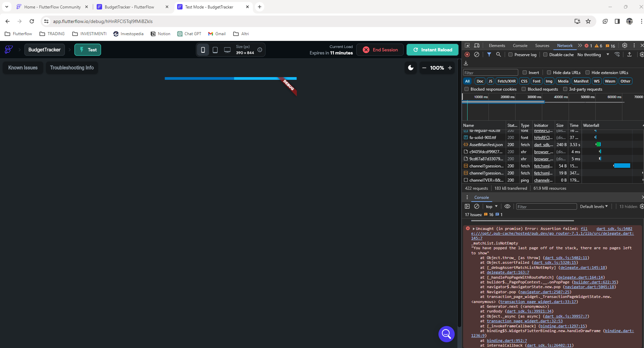Clear the network log
The width and height of the screenshot is (644, 348).
(x=477, y=54)
